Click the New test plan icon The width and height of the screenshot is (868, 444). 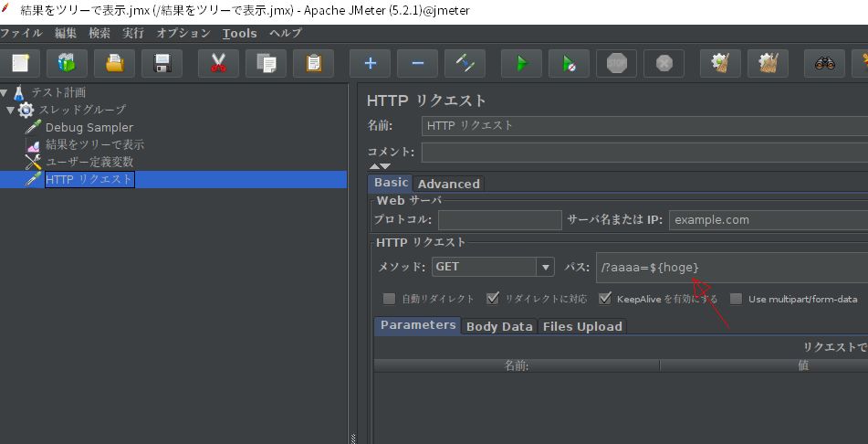19,63
